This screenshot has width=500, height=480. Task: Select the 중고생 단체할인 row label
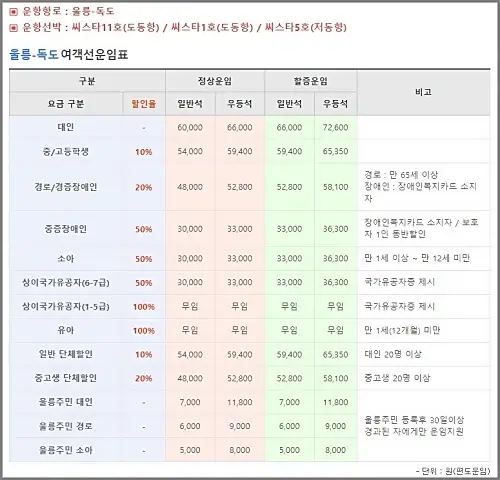click(x=66, y=378)
